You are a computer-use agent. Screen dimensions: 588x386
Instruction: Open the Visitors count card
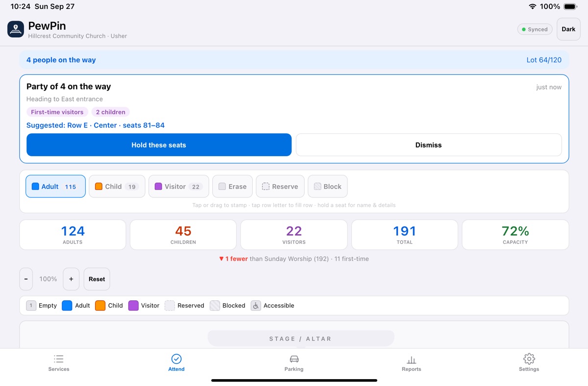[x=294, y=235]
